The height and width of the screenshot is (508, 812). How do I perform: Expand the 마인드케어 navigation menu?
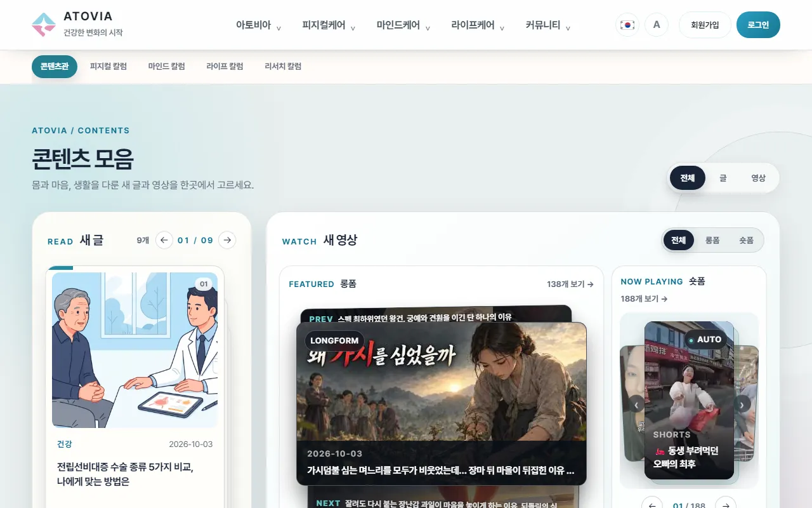(x=403, y=25)
